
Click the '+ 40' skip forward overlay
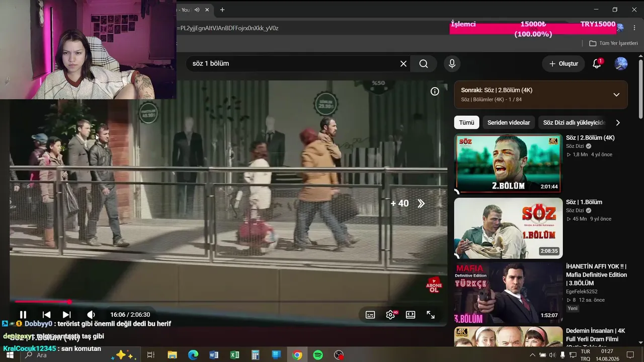tap(408, 203)
